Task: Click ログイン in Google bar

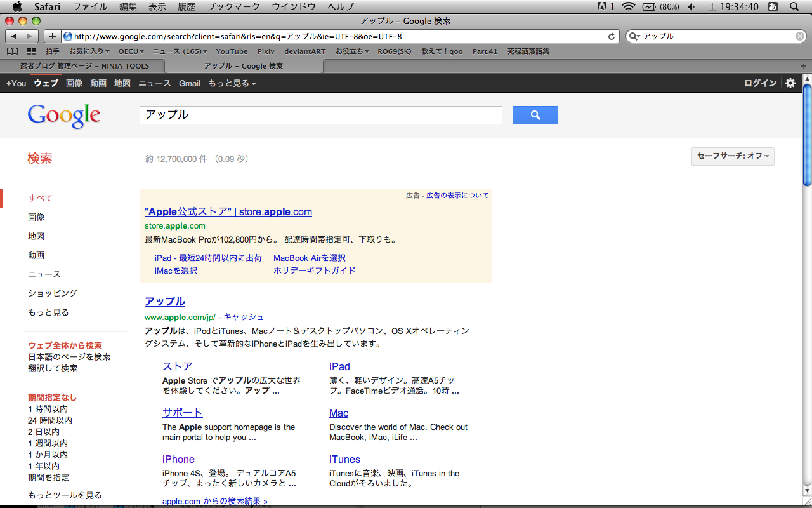Action: (761, 83)
